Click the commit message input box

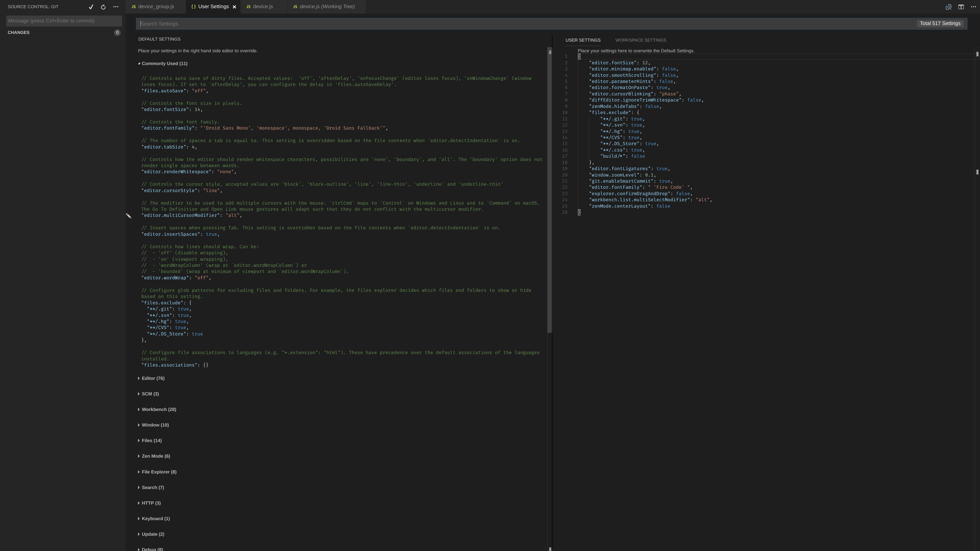(64, 20)
